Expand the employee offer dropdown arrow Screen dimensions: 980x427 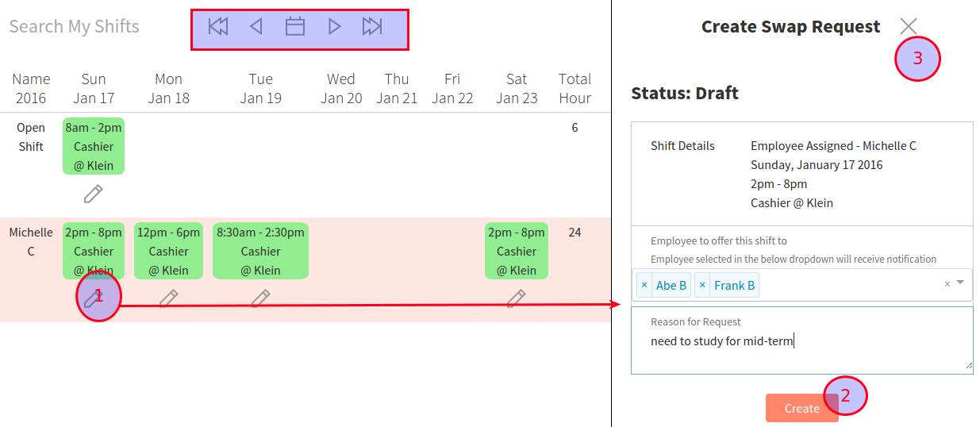(960, 283)
